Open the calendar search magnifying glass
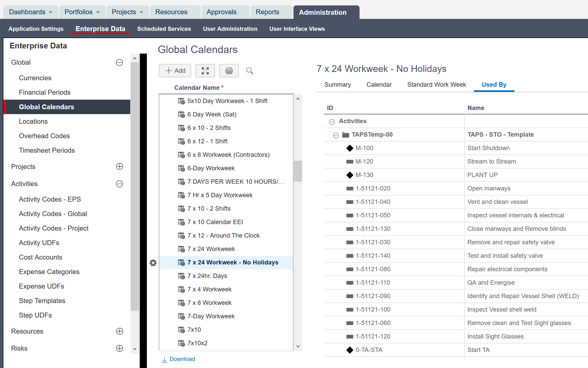This screenshot has width=588, height=368. coord(249,70)
